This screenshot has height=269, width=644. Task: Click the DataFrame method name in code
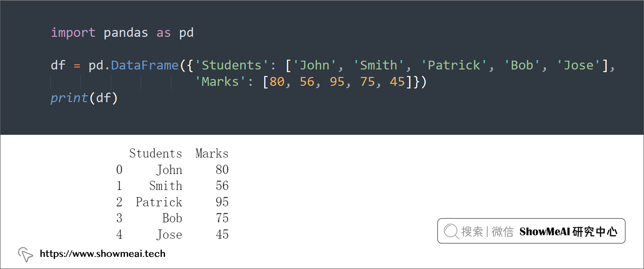(x=145, y=65)
